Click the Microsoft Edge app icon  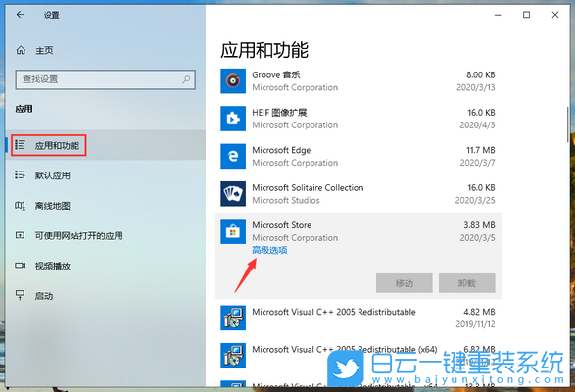[x=233, y=156]
